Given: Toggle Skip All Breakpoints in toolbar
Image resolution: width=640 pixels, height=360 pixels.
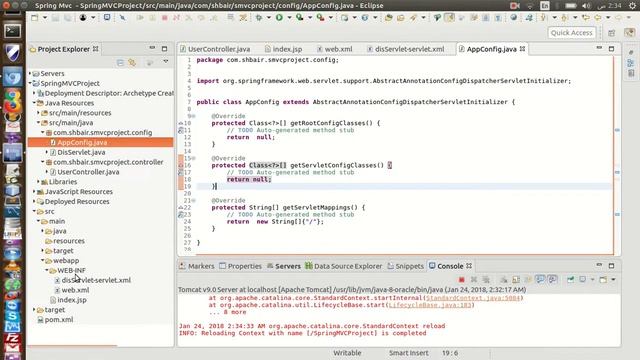Looking at the screenshot, I should (122, 18).
